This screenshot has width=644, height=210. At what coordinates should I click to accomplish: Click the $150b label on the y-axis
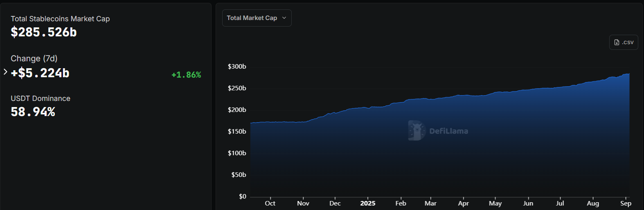point(237,132)
